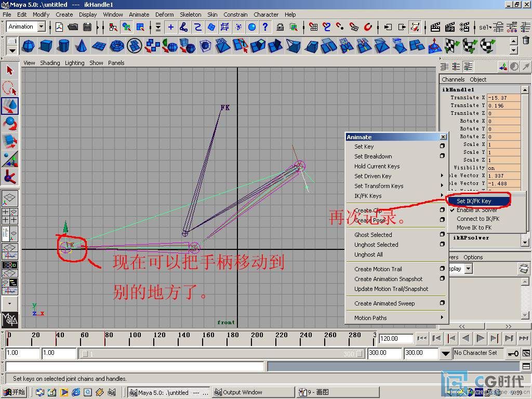Activate the Rotate tool
The width and height of the screenshot is (532, 399).
[x=9, y=124]
